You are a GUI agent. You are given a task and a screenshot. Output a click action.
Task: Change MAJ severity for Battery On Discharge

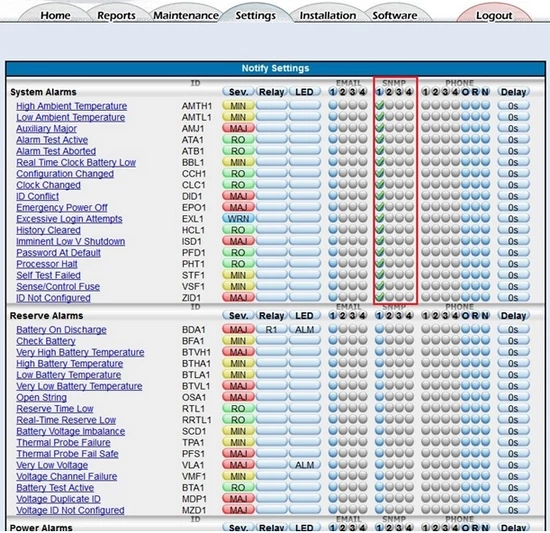tap(238, 329)
